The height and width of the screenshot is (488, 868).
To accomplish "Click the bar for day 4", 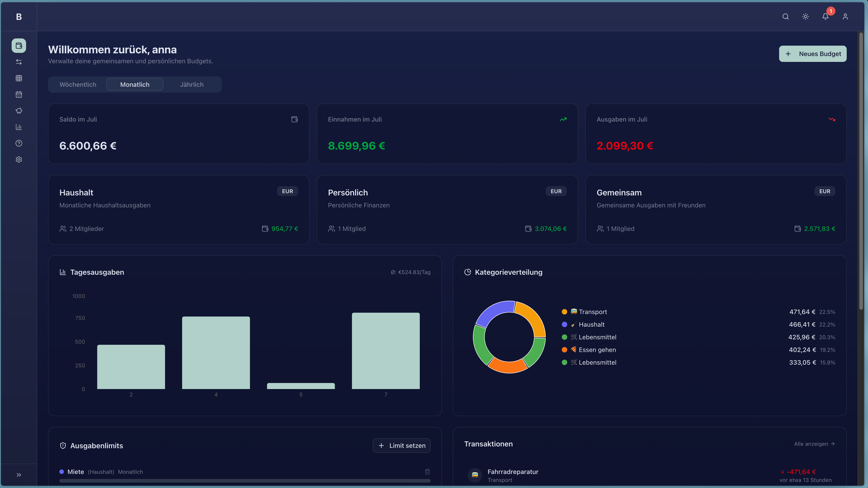I will pos(216,353).
